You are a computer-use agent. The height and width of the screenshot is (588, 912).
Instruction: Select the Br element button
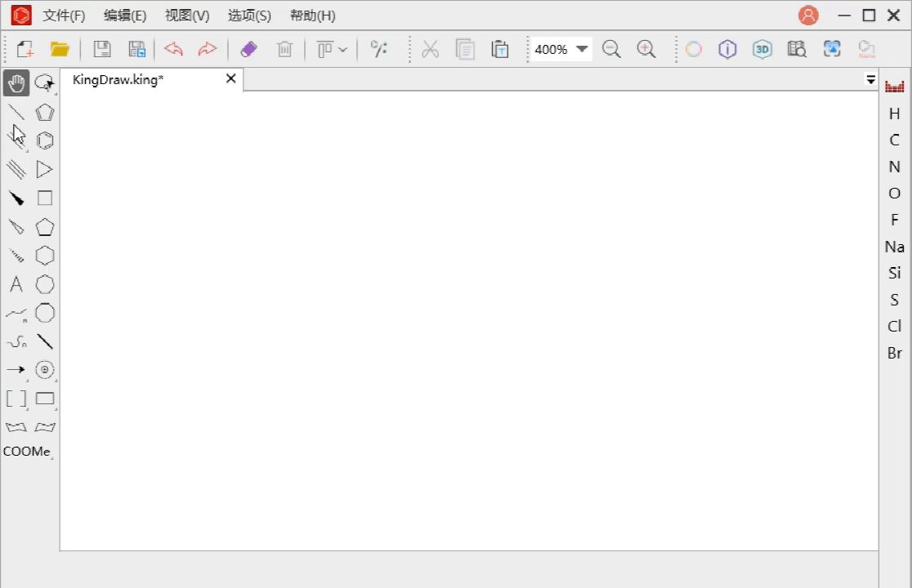coord(895,353)
